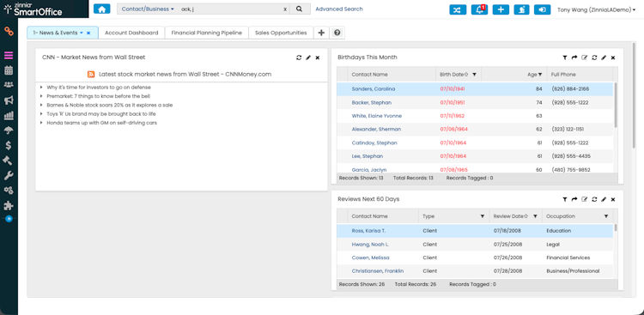The height and width of the screenshot is (315, 644).
Task: Expand sidebar with the blue arrow circle
Action: point(9,219)
